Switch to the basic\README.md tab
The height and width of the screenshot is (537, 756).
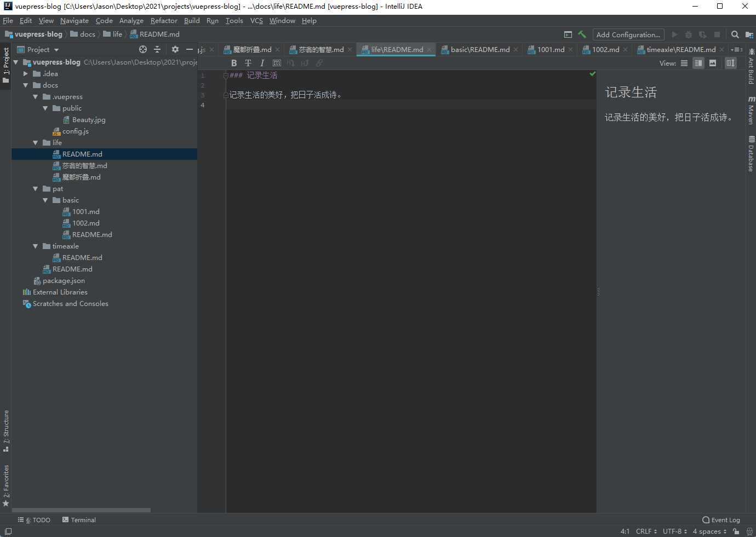pos(480,49)
